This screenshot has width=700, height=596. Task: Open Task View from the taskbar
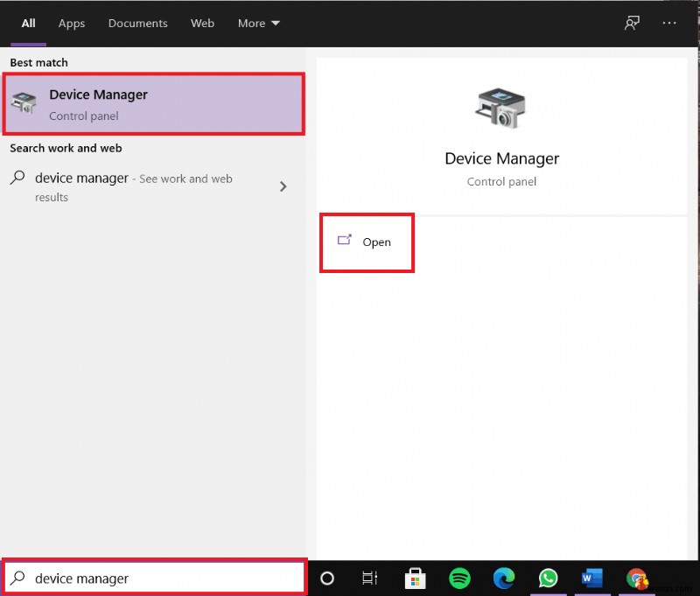tap(369, 578)
